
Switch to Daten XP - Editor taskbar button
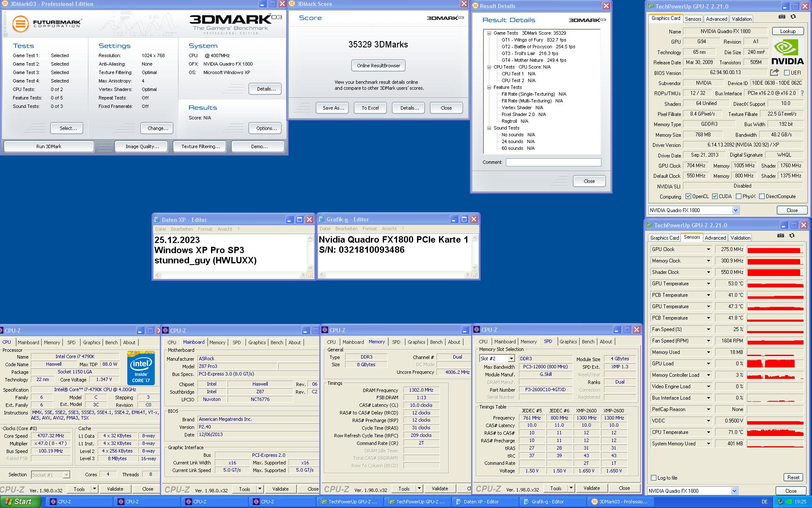click(485, 502)
